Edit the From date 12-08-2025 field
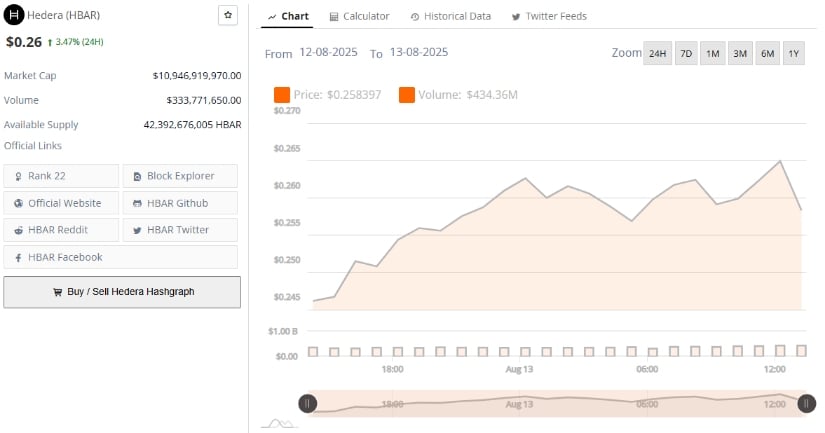Screen dimensions: 825x433 (x=328, y=52)
